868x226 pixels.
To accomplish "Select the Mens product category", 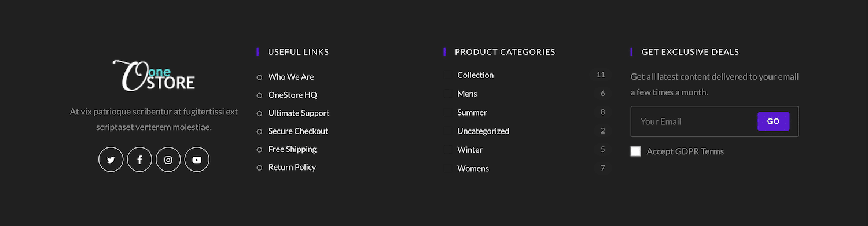I will click(x=467, y=94).
